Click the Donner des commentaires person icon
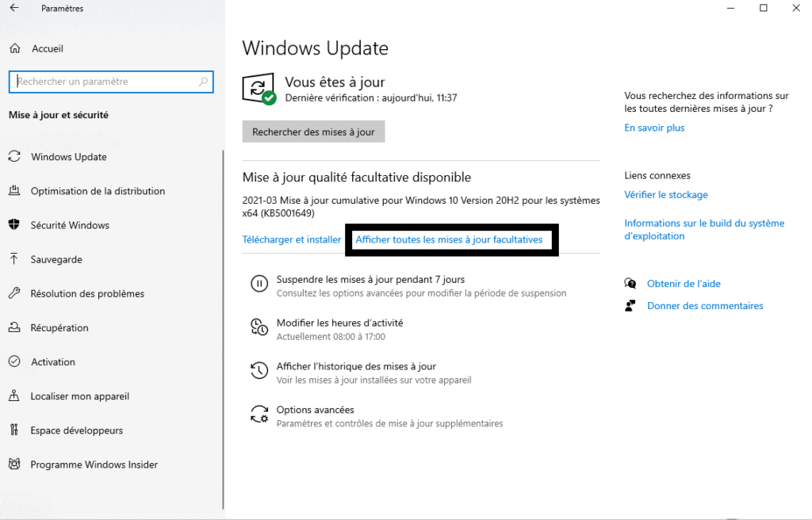The height and width of the screenshot is (520, 812). click(630, 305)
